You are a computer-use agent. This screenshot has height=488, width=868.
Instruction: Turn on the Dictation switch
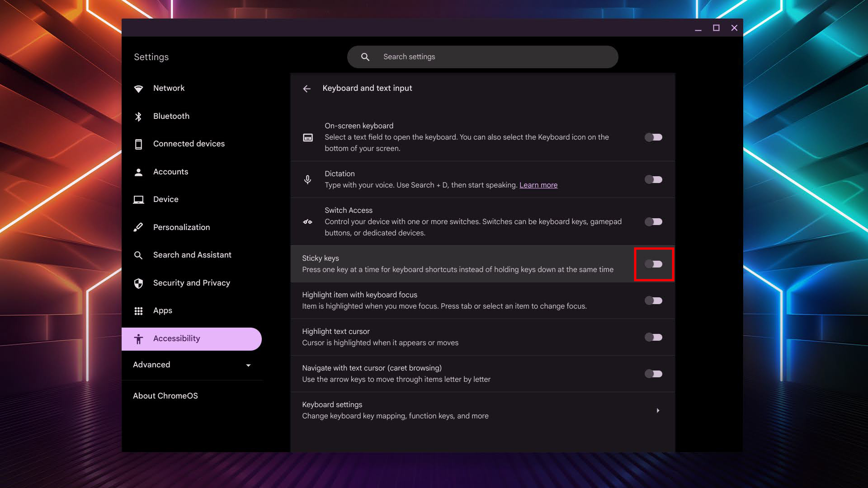[653, 180]
